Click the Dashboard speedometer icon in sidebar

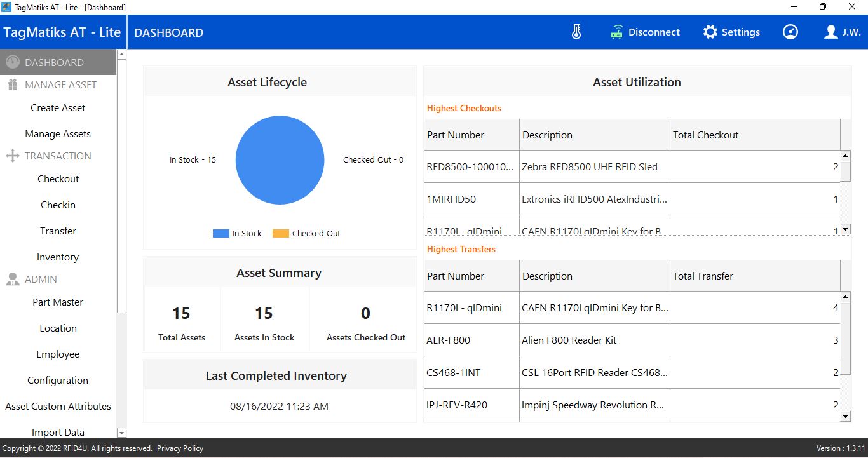[x=13, y=62]
